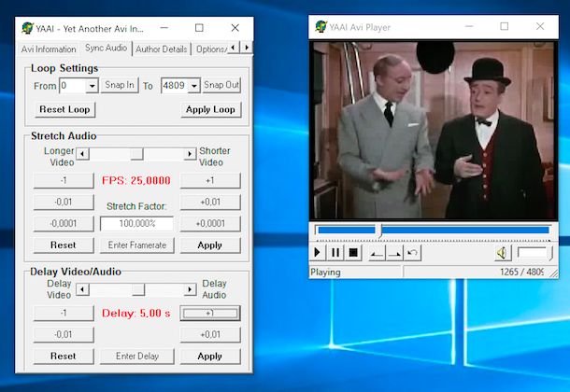This screenshot has width=570, height=392.
Task: Select the Sync Audio tab
Action: (x=106, y=48)
